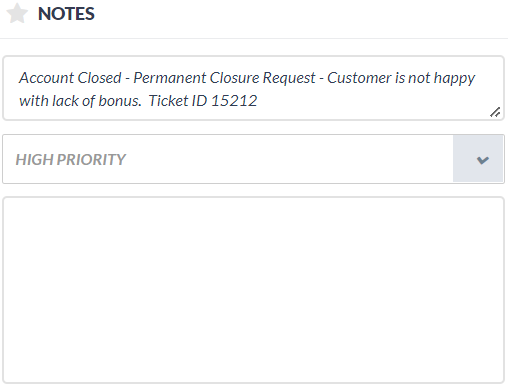Click the gray star icon in header
The image size is (508, 387).
tap(17, 13)
